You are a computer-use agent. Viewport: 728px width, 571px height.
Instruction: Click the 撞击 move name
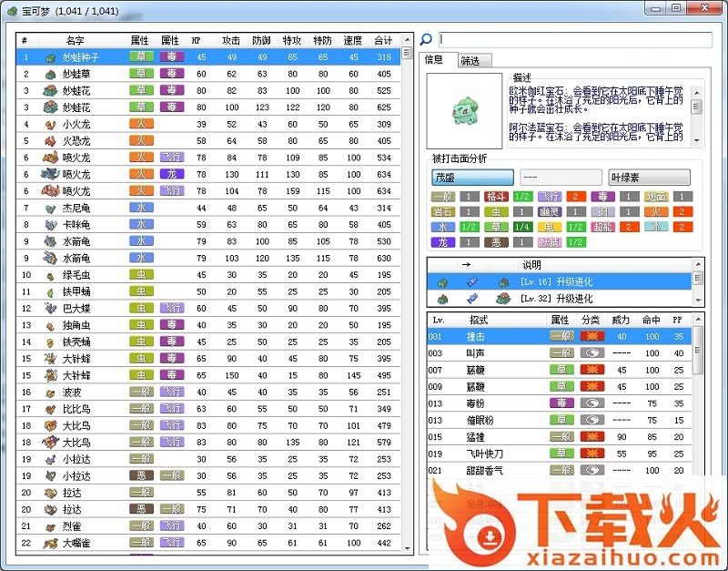(x=475, y=336)
